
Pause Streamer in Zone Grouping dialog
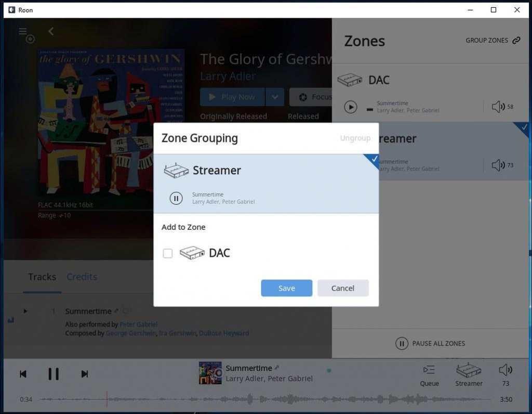(176, 198)
